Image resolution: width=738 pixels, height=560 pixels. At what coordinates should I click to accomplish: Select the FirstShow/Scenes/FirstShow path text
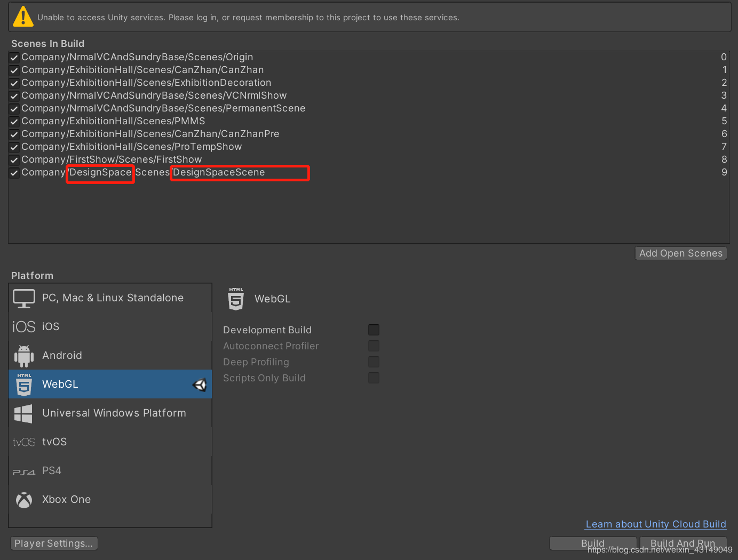(x=112, y=159)
